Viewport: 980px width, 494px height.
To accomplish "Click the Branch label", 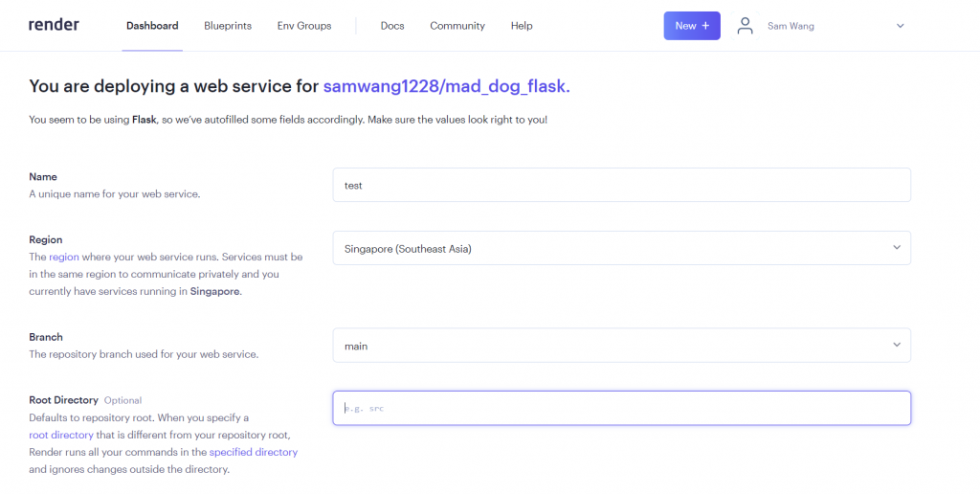I will click(46, 336).
